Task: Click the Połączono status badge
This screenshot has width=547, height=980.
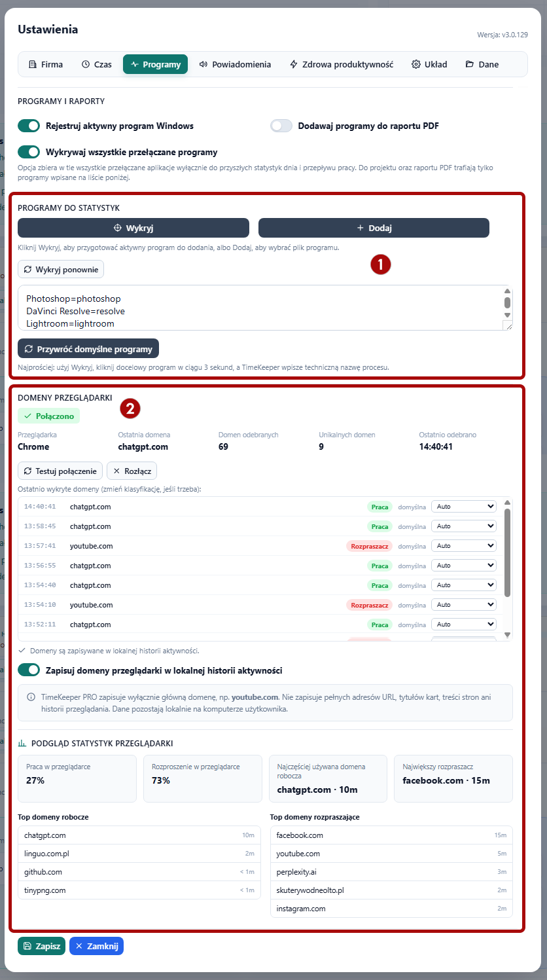Action: (x=49, y=416)
